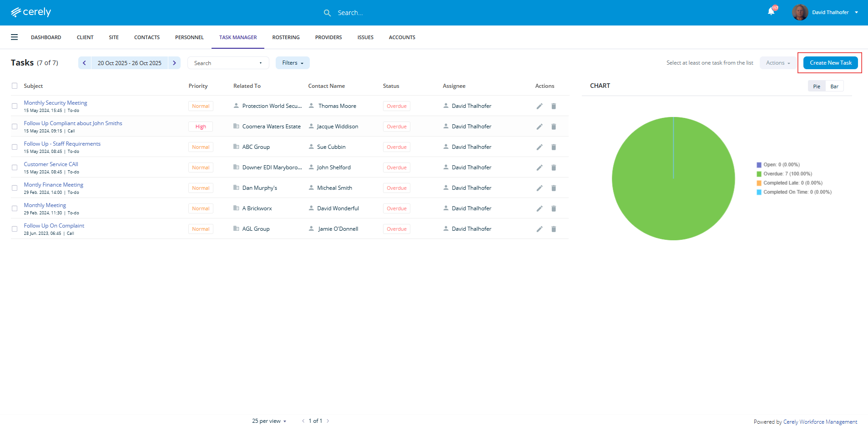
Task: Click the Cerely logo
Action: (31, 12)
